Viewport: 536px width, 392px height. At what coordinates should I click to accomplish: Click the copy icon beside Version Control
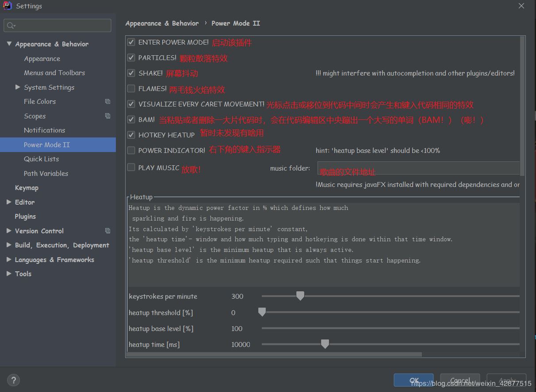[x=107, y=231]
